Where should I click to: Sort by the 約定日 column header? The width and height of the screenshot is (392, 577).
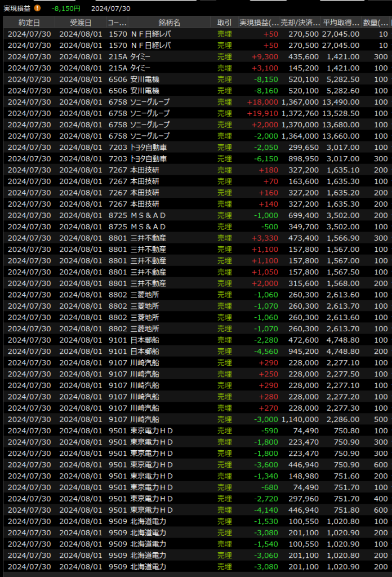[29, 23]
